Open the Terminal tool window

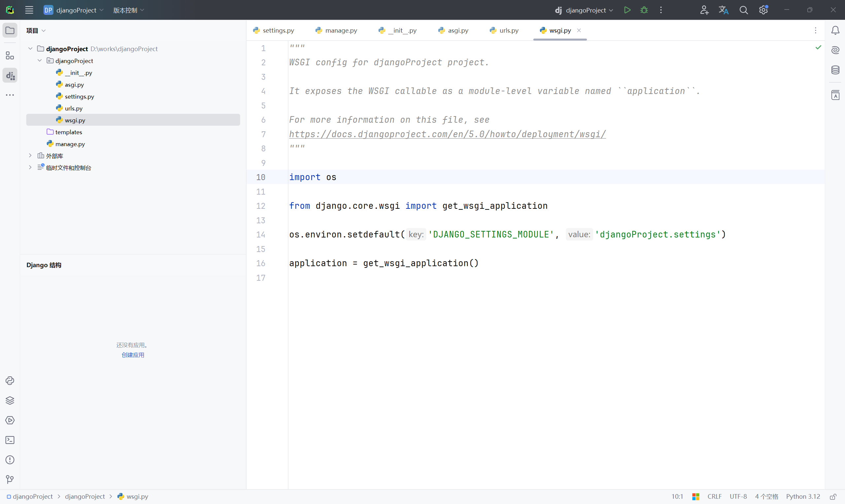(x=10, y=440)
